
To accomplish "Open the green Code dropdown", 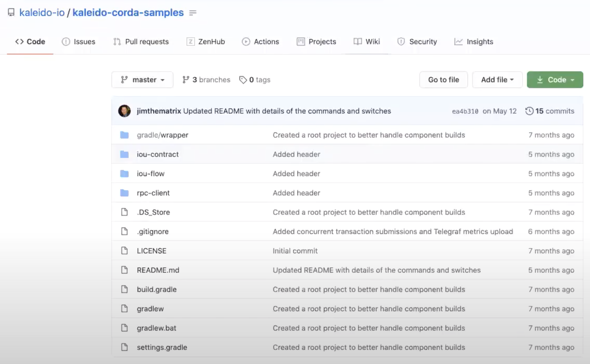I will coord(554,80).
